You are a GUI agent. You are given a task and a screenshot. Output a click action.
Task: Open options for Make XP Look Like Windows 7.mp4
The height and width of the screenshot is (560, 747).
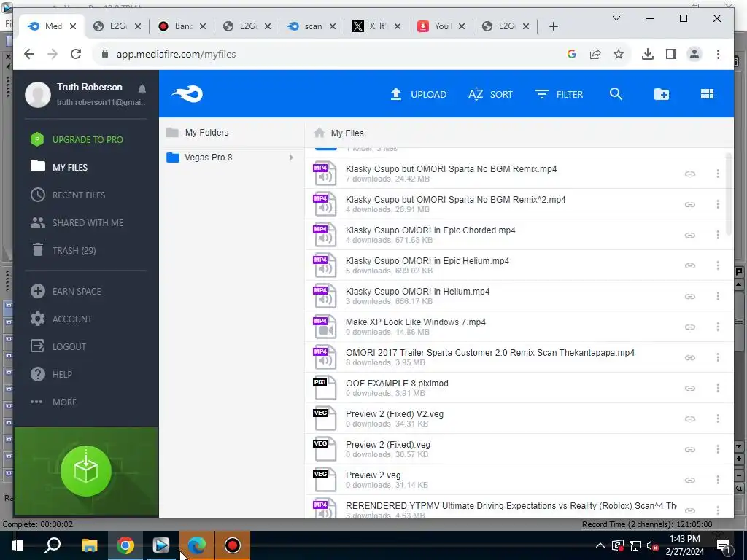(718, 327)
